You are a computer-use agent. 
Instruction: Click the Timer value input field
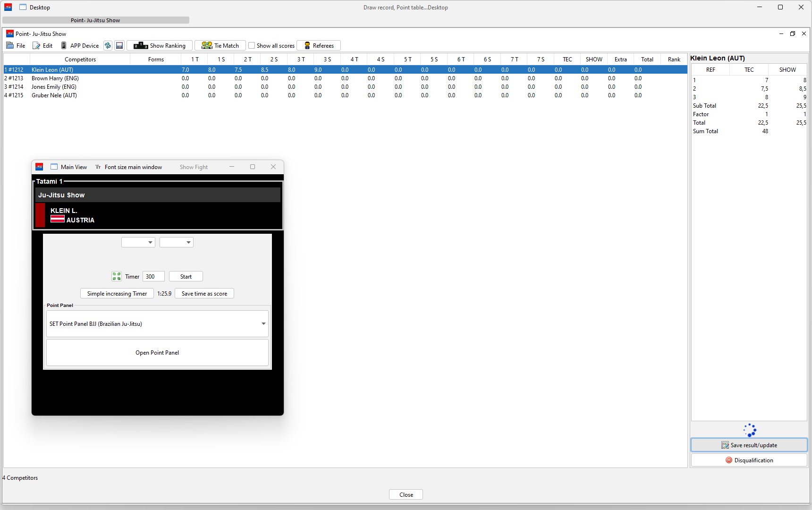point(153,277)
